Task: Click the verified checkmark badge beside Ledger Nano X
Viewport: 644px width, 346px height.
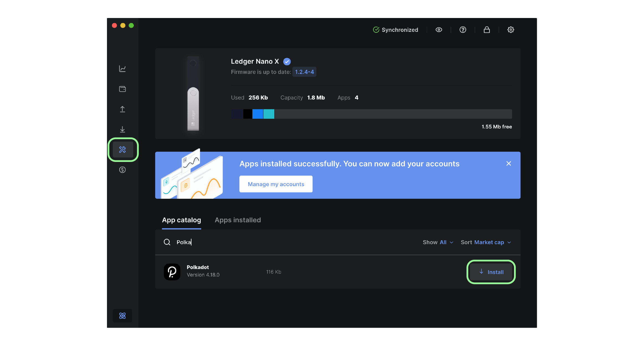Action: pyautogui.click(x=287, y=61)
